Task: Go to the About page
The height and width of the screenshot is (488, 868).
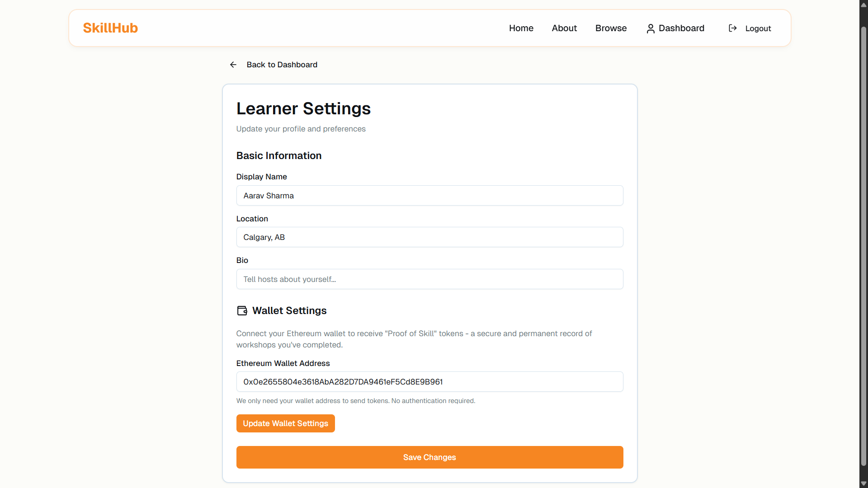Action: point(564,28)
